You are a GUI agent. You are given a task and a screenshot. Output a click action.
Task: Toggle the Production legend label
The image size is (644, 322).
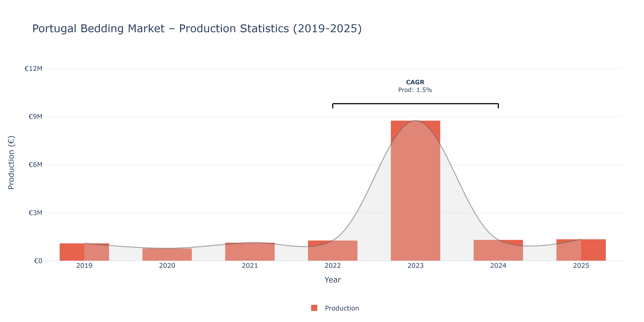(342, 308)
